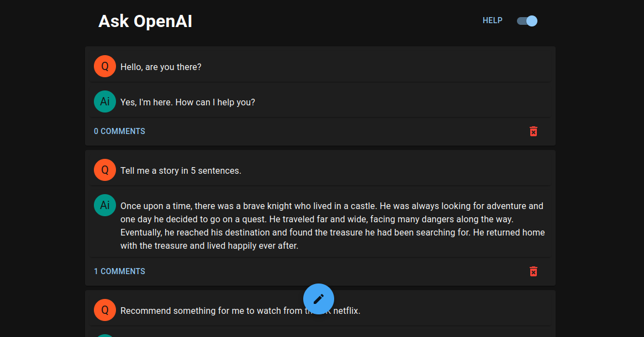Delete the knight story conversation
Screen dimensions: 644x337
coord(533,271)
